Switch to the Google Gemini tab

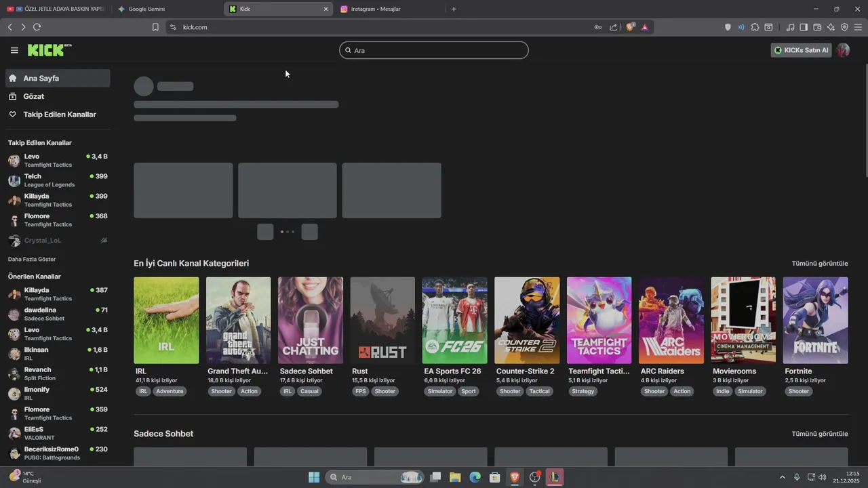(x=166, y=9)
